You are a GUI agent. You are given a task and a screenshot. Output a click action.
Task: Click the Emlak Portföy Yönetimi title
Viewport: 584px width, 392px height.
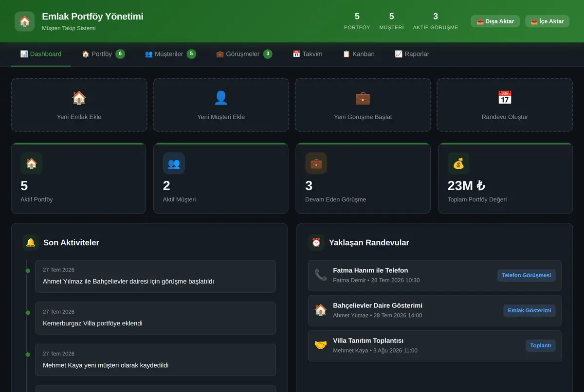(x=92, y=17)
